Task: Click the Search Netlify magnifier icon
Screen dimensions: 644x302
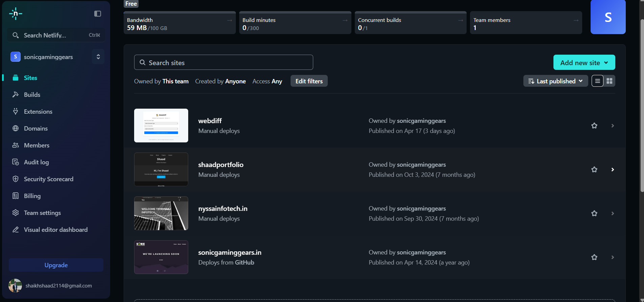Action: [x=16, y=35]
